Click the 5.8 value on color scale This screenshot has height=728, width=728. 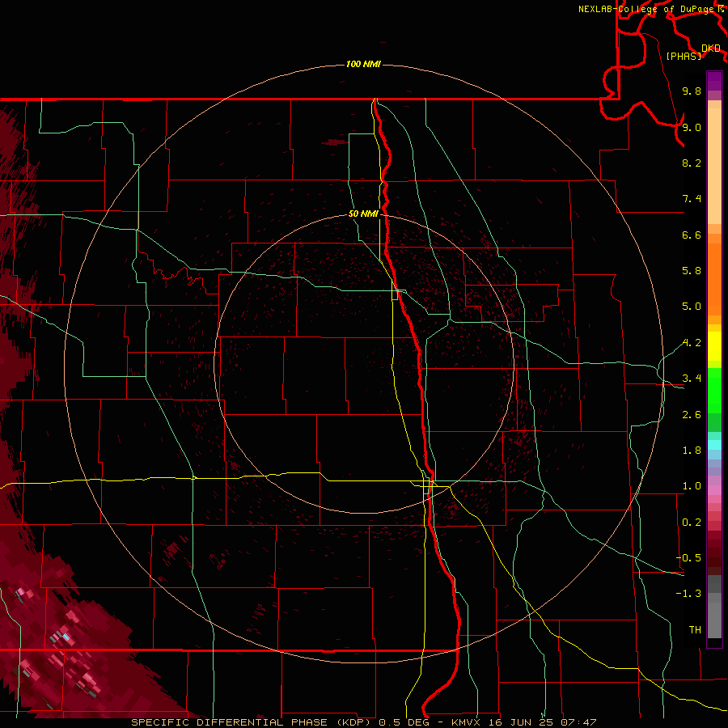(692, 271)
